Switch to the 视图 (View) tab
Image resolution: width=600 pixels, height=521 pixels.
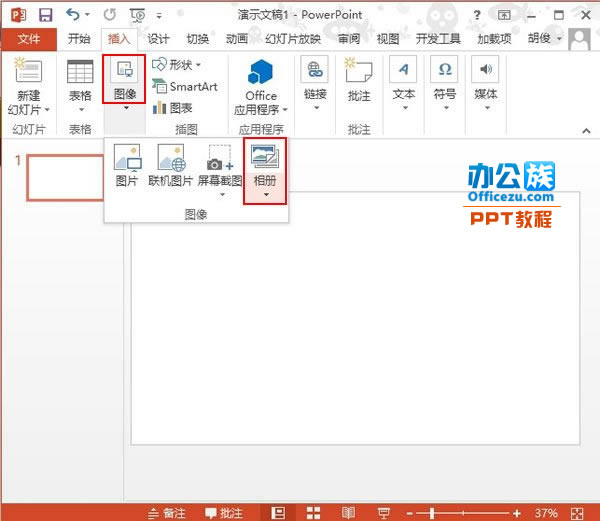388,39
